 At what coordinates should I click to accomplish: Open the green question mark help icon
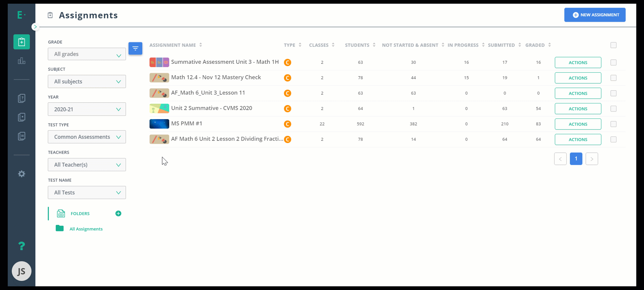(22, 246)
